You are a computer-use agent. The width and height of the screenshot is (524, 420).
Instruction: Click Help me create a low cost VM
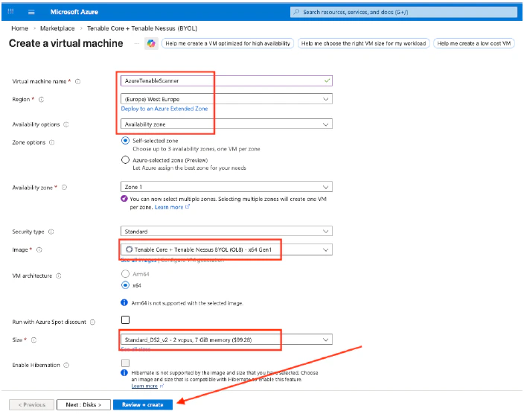tap(474, 43)
